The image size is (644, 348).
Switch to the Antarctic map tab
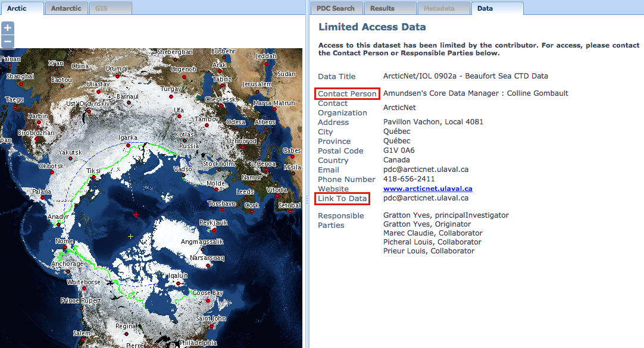pos(66,8)
